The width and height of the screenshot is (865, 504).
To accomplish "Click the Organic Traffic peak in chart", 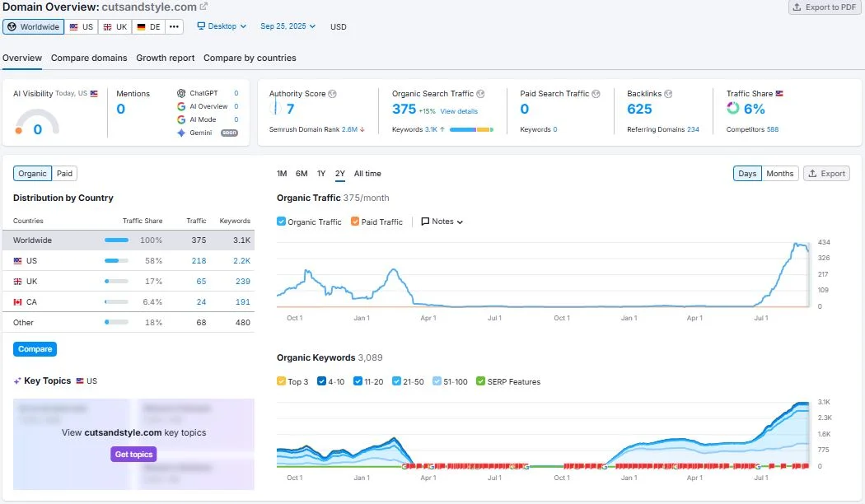I will 796,243.
